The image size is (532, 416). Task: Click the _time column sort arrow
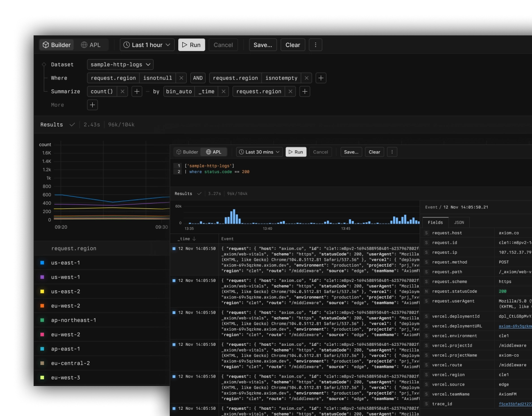pos(195,238)
